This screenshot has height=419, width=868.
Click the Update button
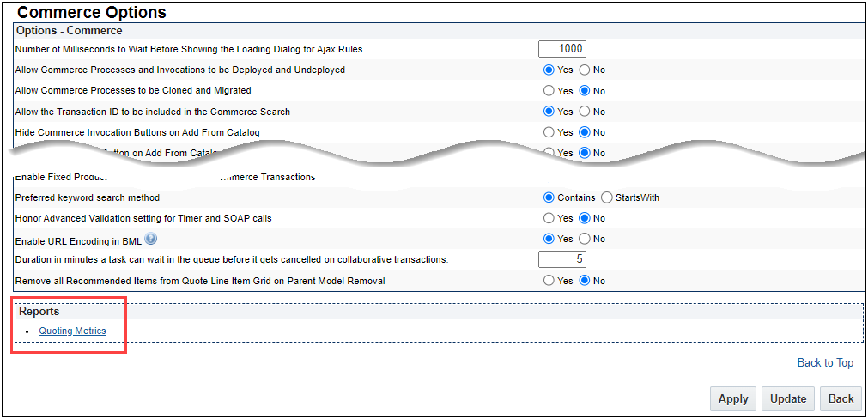(x=788, y=399)
